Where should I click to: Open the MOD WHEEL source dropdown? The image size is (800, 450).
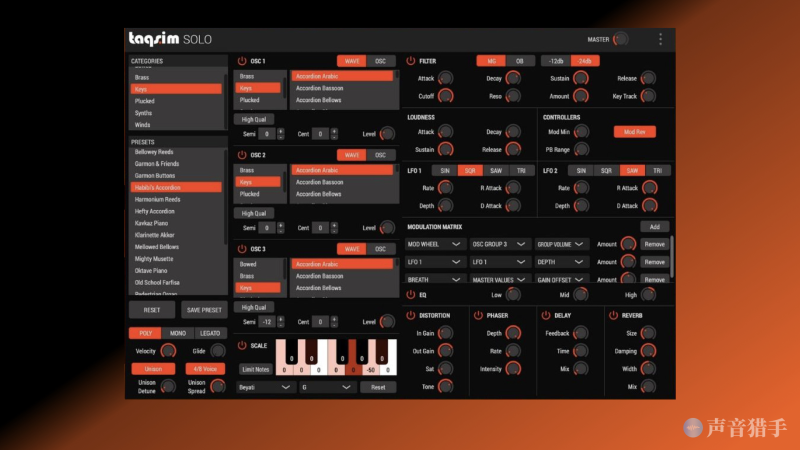pos(435,244)
